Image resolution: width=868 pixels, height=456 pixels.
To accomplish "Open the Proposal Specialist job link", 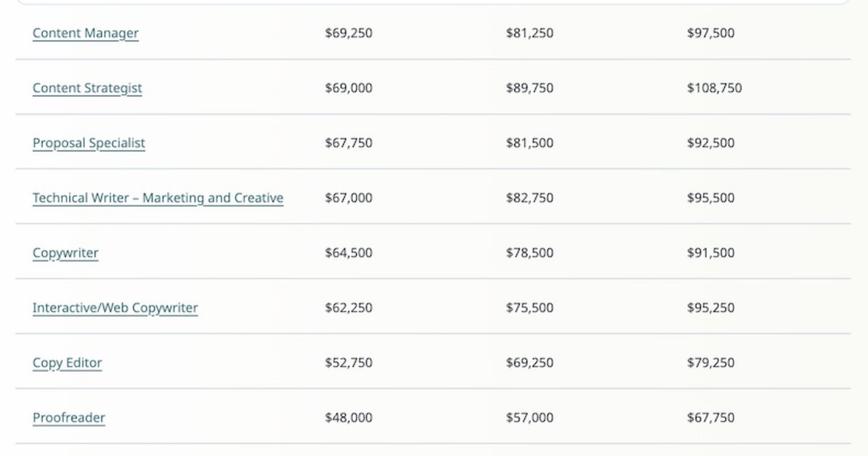I will (88, 143).
